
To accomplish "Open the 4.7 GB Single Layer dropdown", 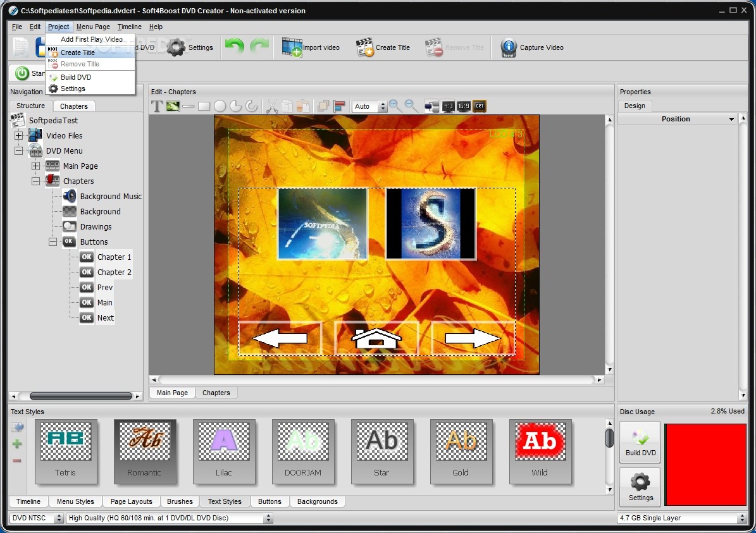I will [741, 518].
